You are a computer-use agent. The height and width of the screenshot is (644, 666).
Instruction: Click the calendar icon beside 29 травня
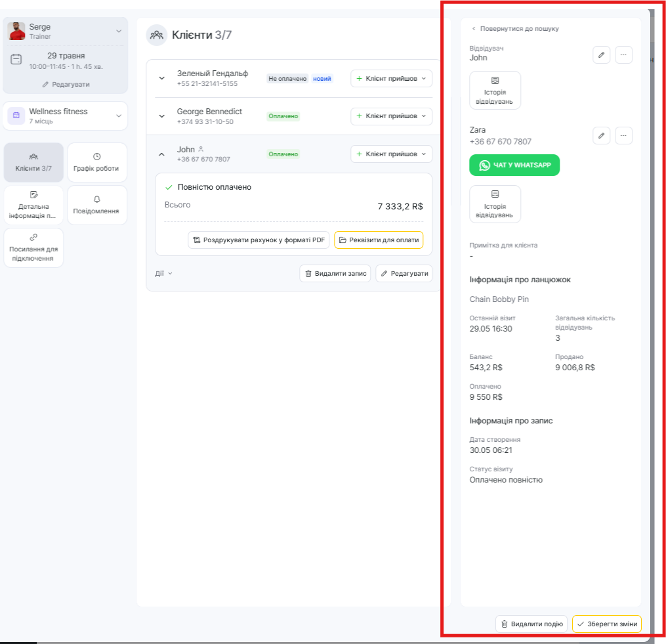pyautogui.click(x=16, y=60)
